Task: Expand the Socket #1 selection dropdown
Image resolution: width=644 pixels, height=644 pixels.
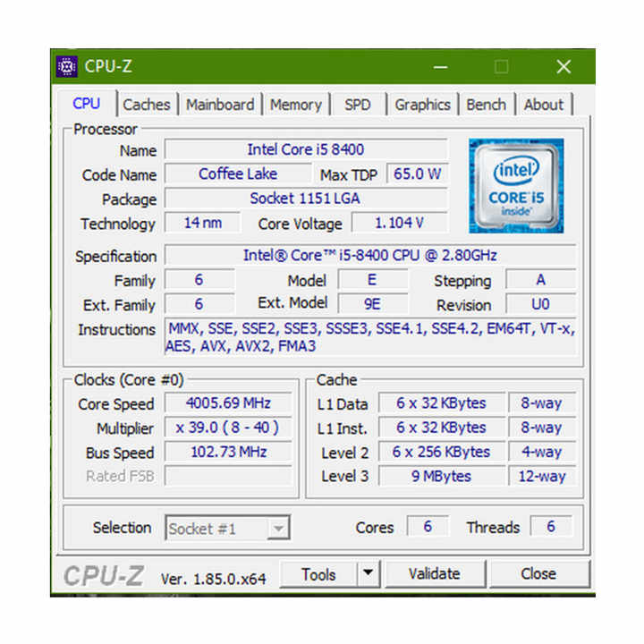Action: [278, 529]
